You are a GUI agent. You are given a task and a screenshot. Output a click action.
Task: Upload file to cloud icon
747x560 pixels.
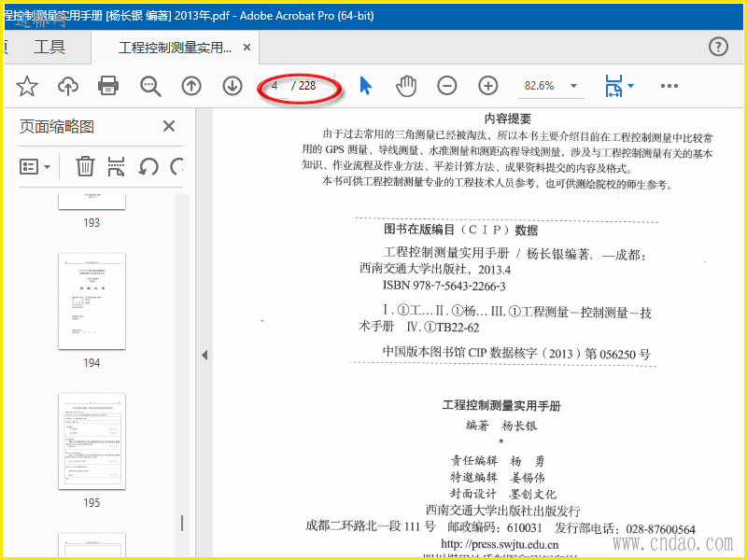point(68,86)
